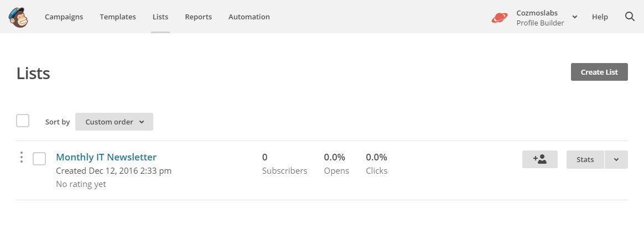Screen dimensions: 644x234
Task: Click the add subscriber person icon
Action: pyautogui.click(x=539, y=159)
